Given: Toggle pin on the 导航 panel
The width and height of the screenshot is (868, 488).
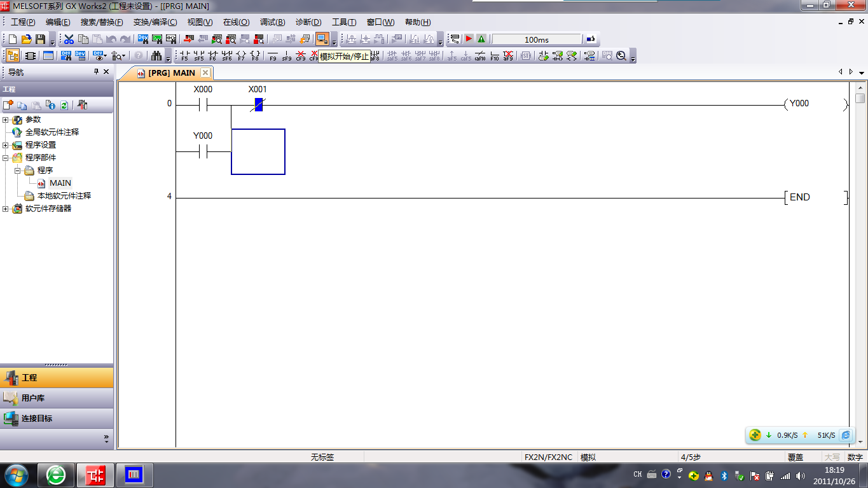Looking at the screenshot, I should click(x=97, y=72).
